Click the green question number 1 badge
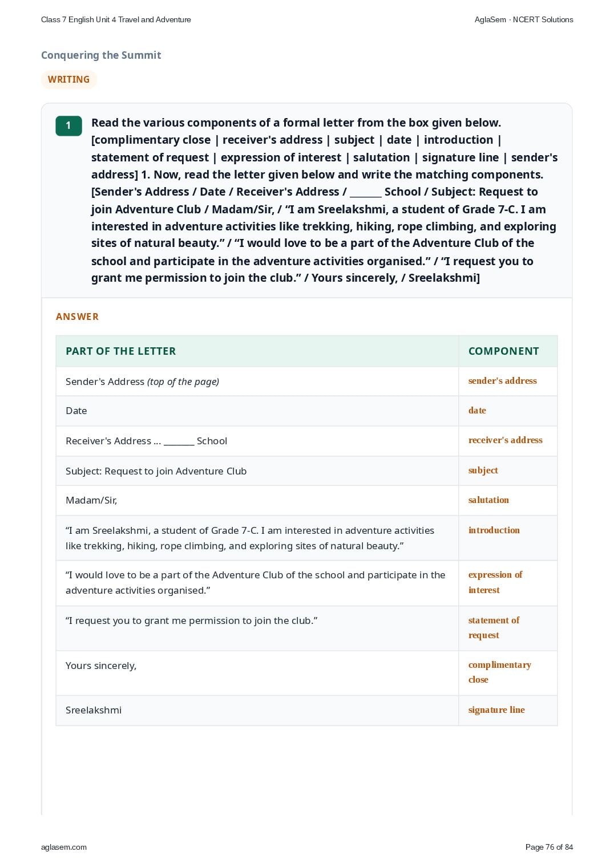Screen dimensions: 614x868 (68, 125)
